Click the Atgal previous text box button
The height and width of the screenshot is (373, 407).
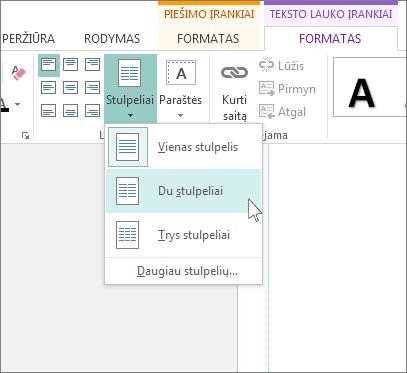(282, 112)
